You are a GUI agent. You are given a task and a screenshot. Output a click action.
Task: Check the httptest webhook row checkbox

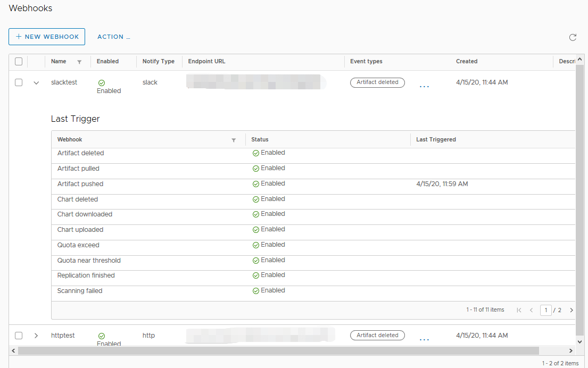tap(19, 336)
